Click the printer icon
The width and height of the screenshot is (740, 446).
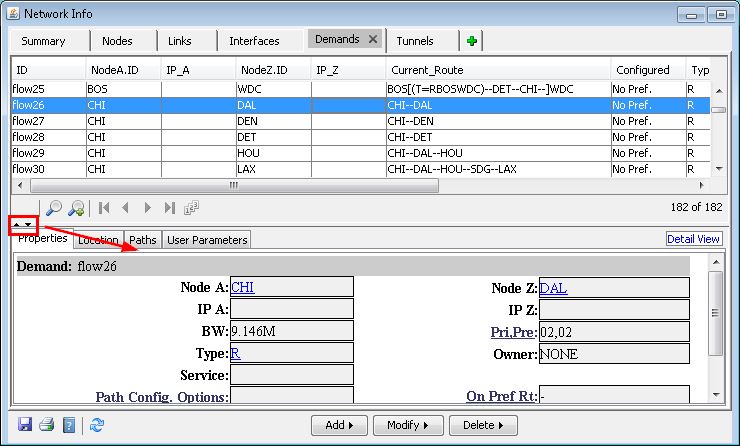(47, 425)
